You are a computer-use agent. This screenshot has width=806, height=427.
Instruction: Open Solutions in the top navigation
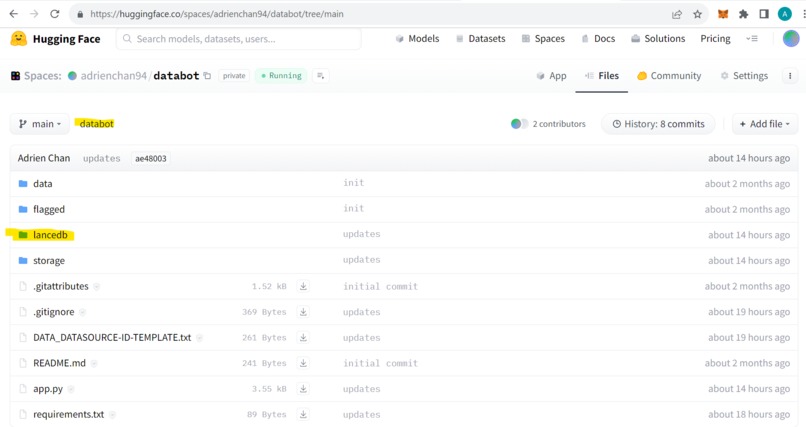pyautogui.click(x=658, y=39)
